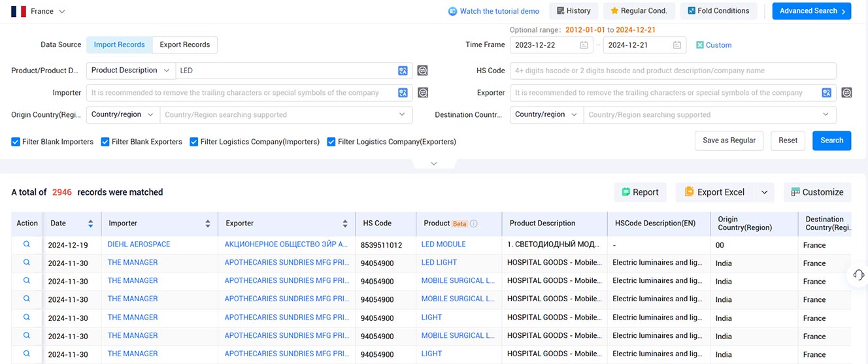Select Custom time frame
The image size is (868, 364).
pos(714,45)
